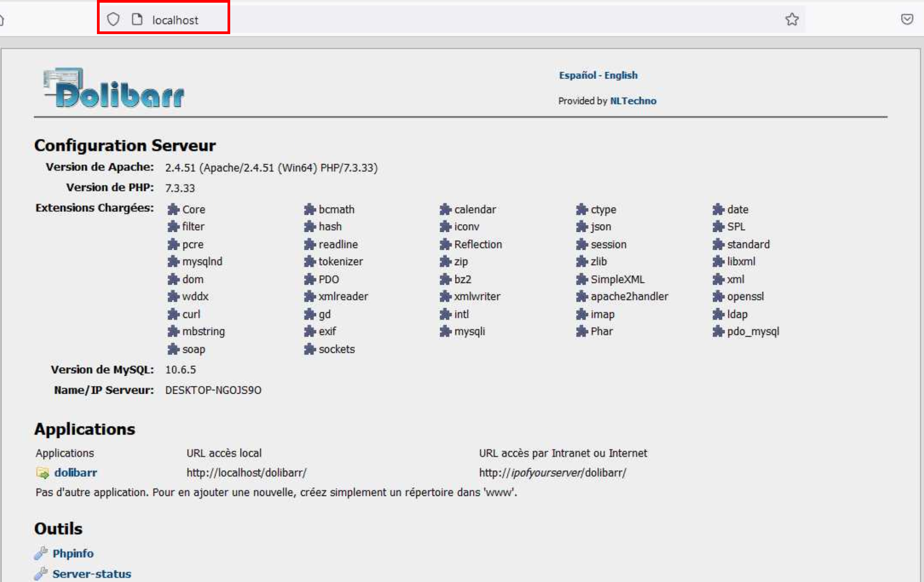Click the puzzle icon next to json

[582, 226]
